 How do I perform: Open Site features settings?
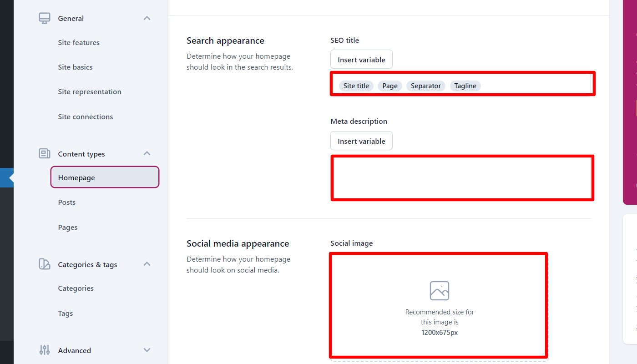pyautogui.click(x=78, y=42)
